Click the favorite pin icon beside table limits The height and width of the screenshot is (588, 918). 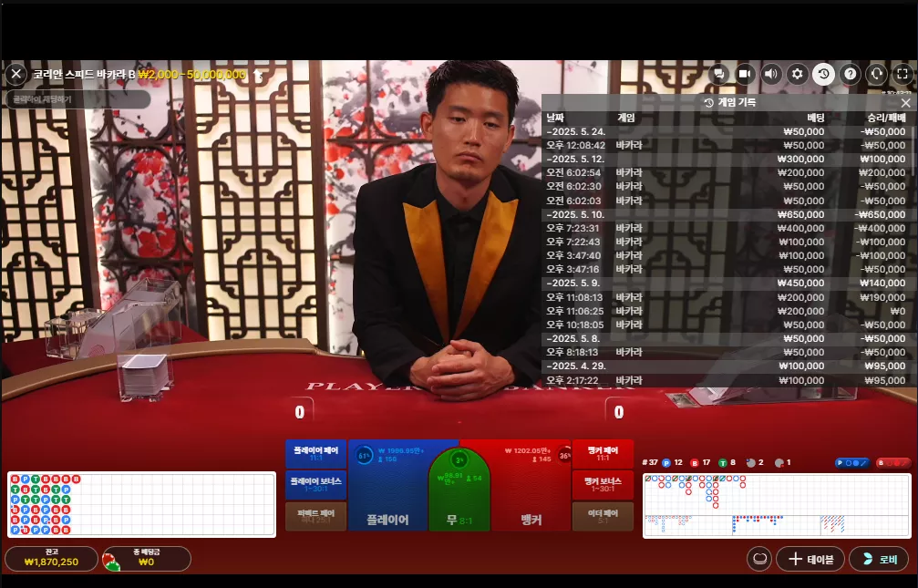pyautogui.click(x=258, y=75)
